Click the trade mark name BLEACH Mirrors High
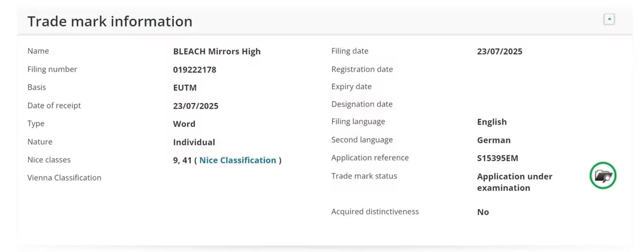Screen dimensions: 644x252 (217, 51)
